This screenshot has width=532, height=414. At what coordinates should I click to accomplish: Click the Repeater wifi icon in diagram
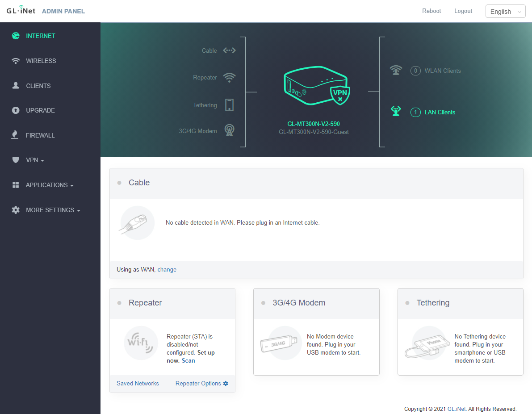coord(229,78)
